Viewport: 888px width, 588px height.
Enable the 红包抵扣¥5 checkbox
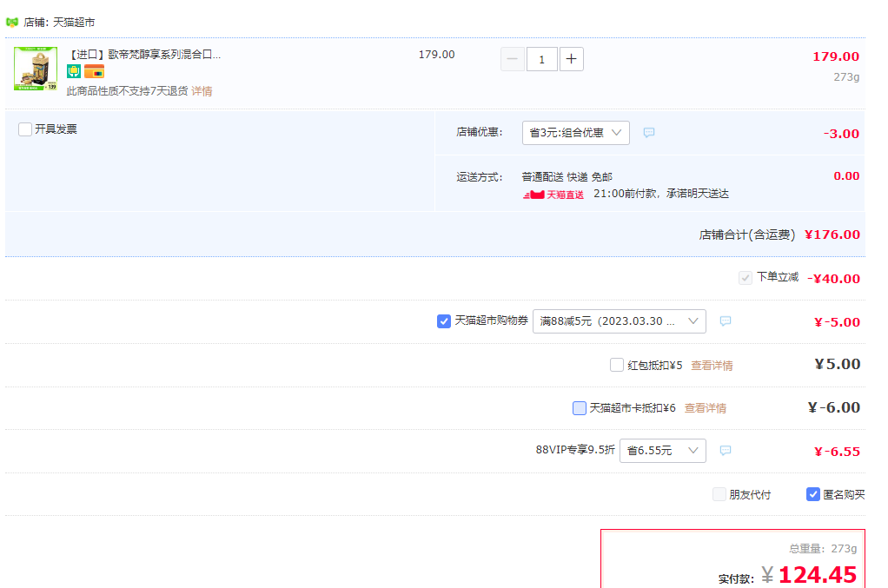[617, 365]
